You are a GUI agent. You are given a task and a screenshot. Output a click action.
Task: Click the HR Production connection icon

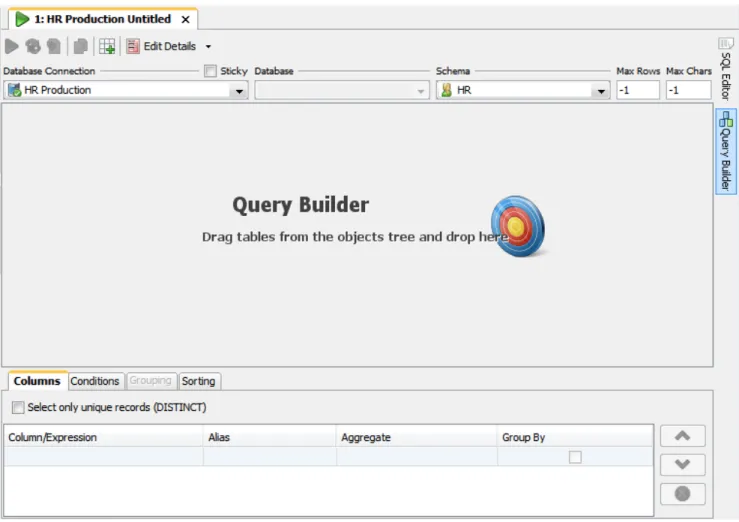pyautogui.click(x=15, y=90)
